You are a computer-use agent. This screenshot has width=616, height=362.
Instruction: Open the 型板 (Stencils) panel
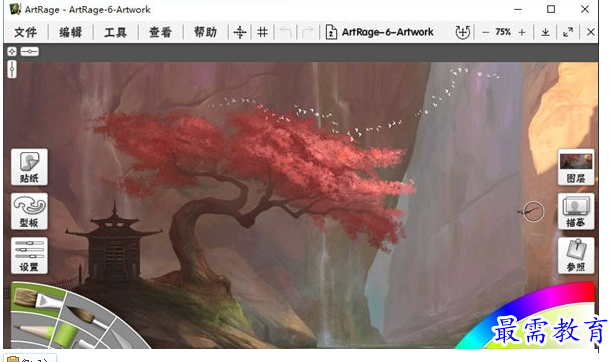click(x=29, y=211)
